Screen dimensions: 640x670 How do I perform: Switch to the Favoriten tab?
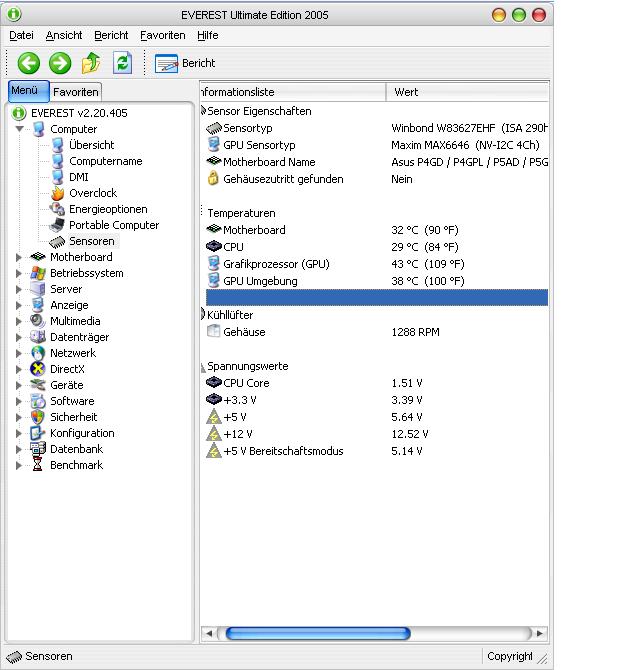click(76, 92)
